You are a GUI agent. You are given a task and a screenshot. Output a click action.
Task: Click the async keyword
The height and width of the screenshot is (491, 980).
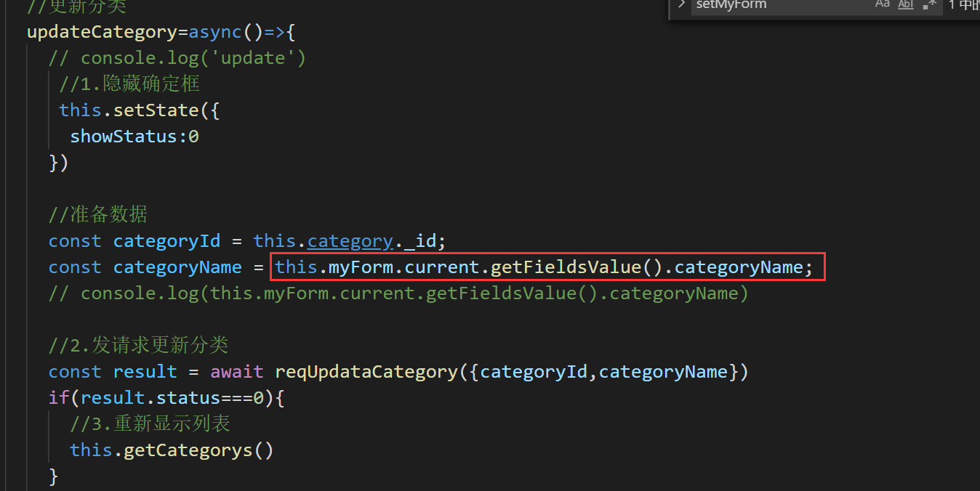(215, 32)
